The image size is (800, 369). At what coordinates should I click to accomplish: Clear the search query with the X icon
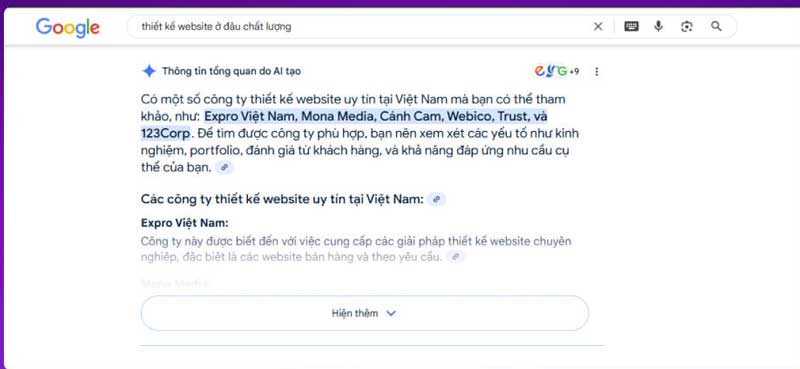coord(598,27)
